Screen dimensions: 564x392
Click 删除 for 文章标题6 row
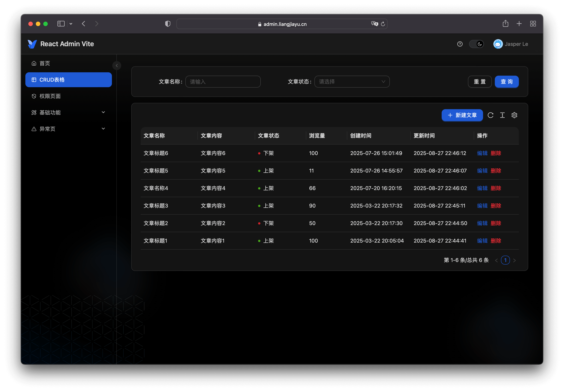pyautogui.click(x=496, y=153)
